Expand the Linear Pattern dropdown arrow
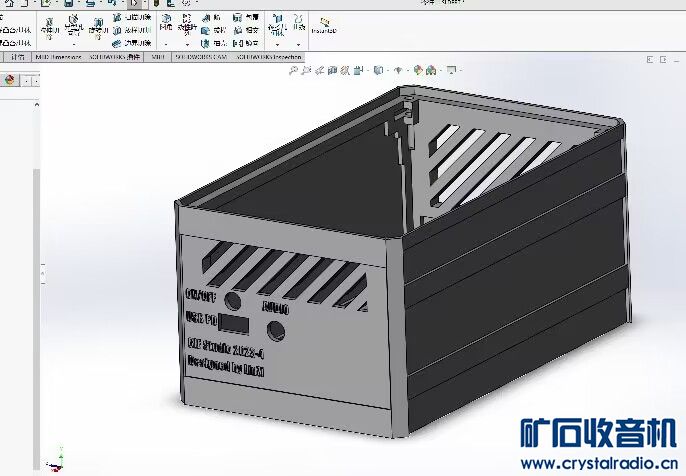 [x=187, y=44]
